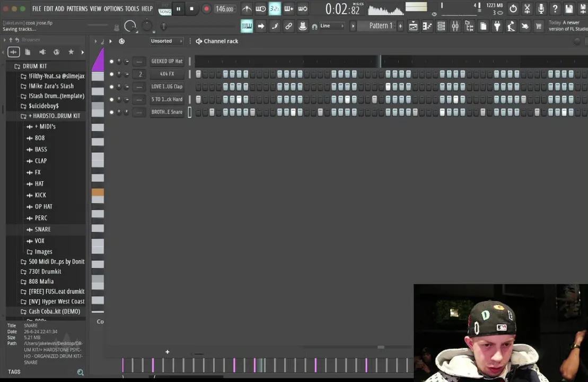Viewport: 588px width, 382px height.
Task: Toggle the metronome button
Action: (x=247, y=8)
